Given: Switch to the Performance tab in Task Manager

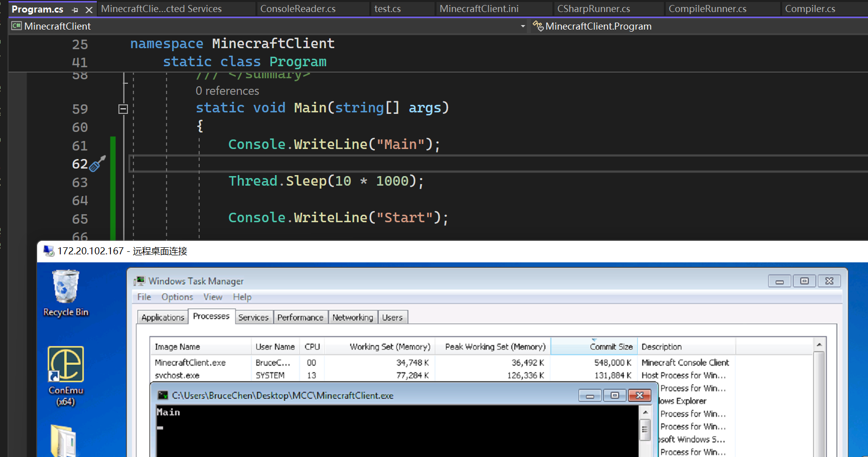Looking at the screenshot, I should coord(300,317).
